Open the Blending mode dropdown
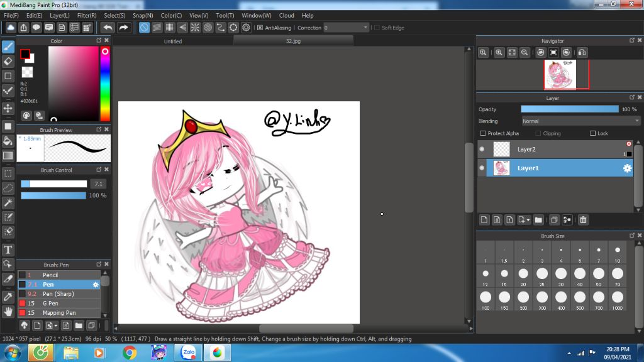This screenshot has height=362, width=644. click(580, 121)
